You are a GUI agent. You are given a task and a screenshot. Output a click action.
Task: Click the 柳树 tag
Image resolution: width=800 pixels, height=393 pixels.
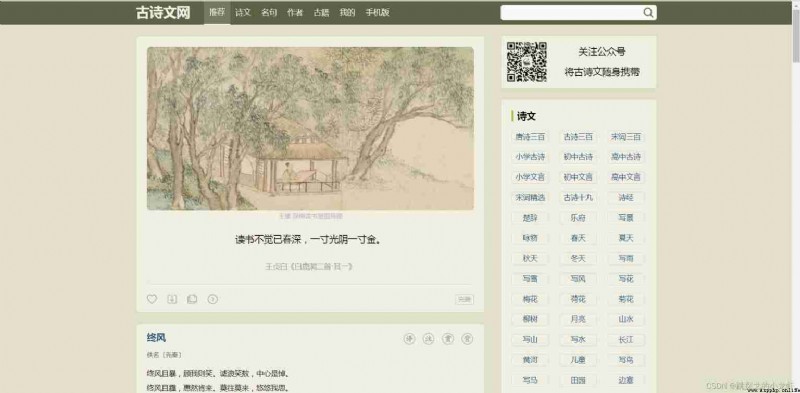(530, 319)
